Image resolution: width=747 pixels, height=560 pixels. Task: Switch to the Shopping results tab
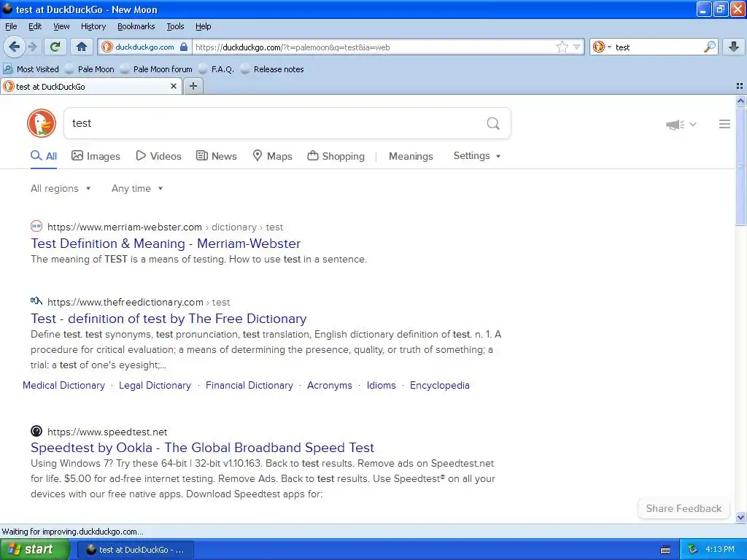pyautogui.click(x=336, y=156)
